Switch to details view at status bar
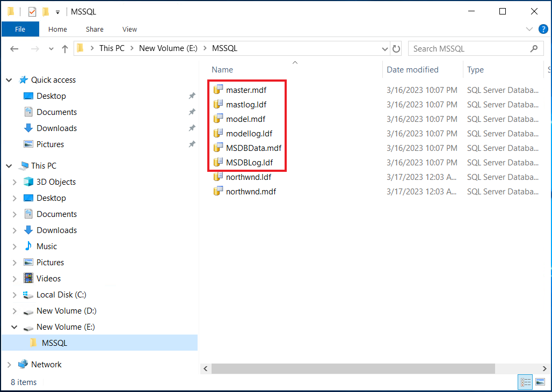This screenshot has height=392, width=552. pos(525,382)
